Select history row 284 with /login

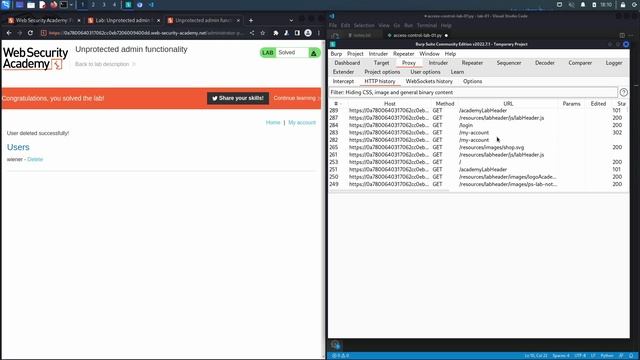point(478,125)
